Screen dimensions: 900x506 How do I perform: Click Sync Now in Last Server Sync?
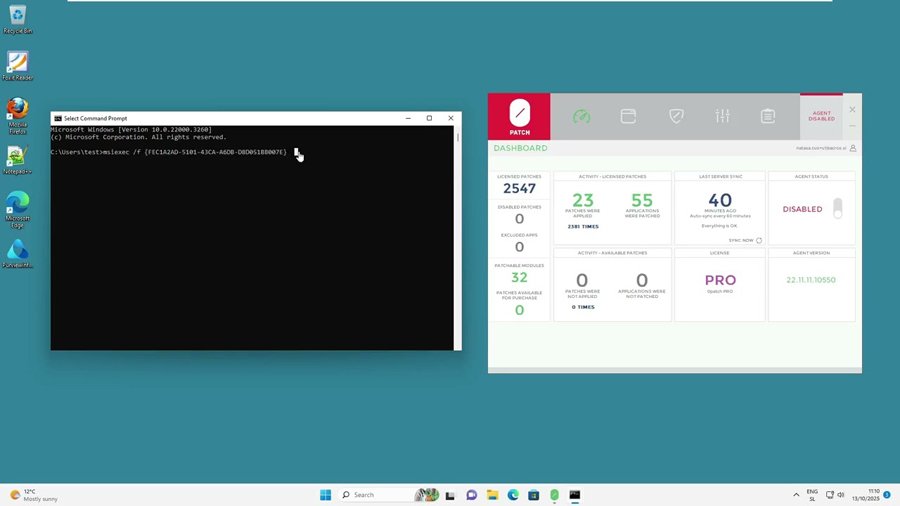(740, 240)
